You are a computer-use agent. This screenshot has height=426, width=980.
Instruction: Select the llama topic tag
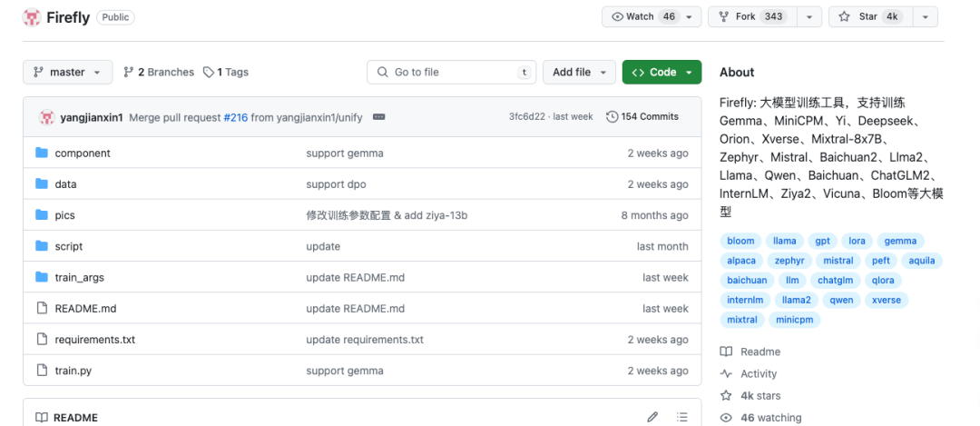[784, 241]
